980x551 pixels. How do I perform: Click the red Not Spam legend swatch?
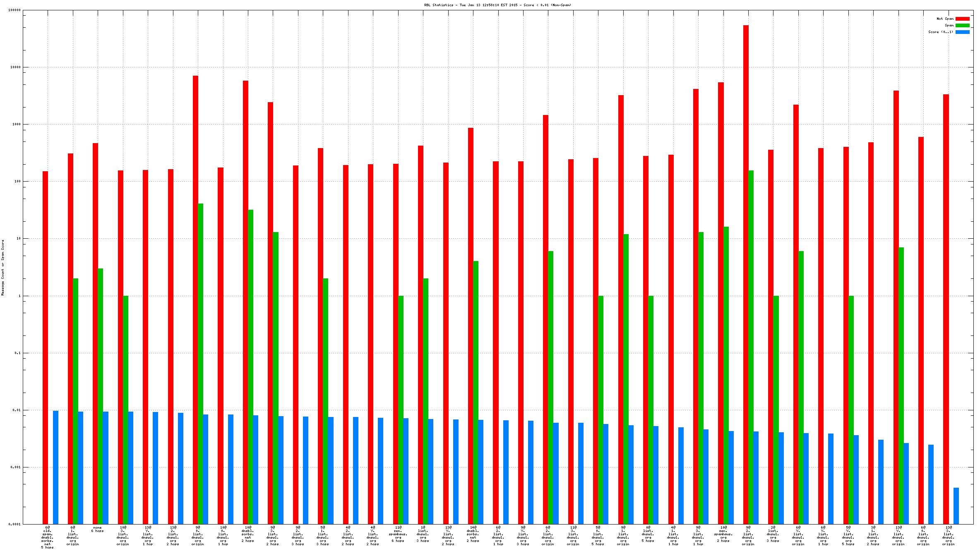[x=962, y=19]
